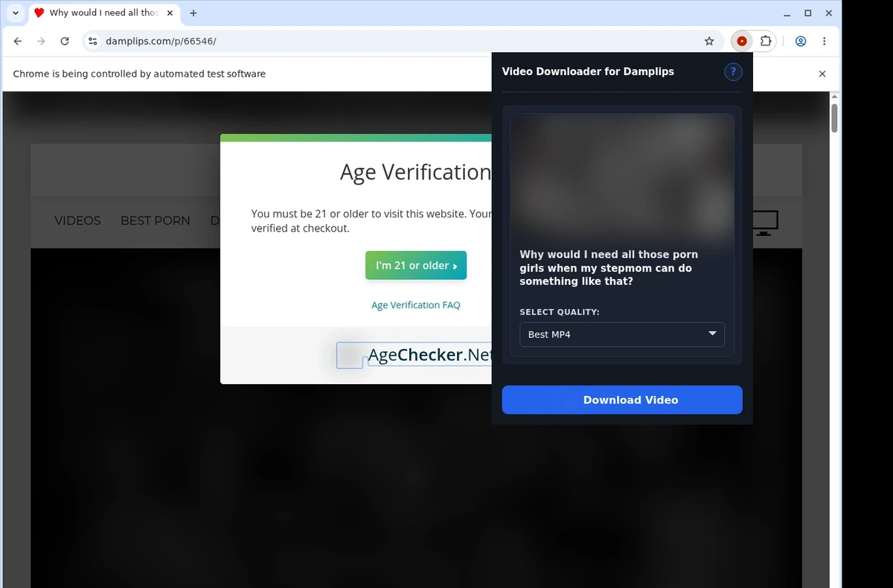
Task: Click the SELECT QUALITY label
Action: [x=560, y=312]
